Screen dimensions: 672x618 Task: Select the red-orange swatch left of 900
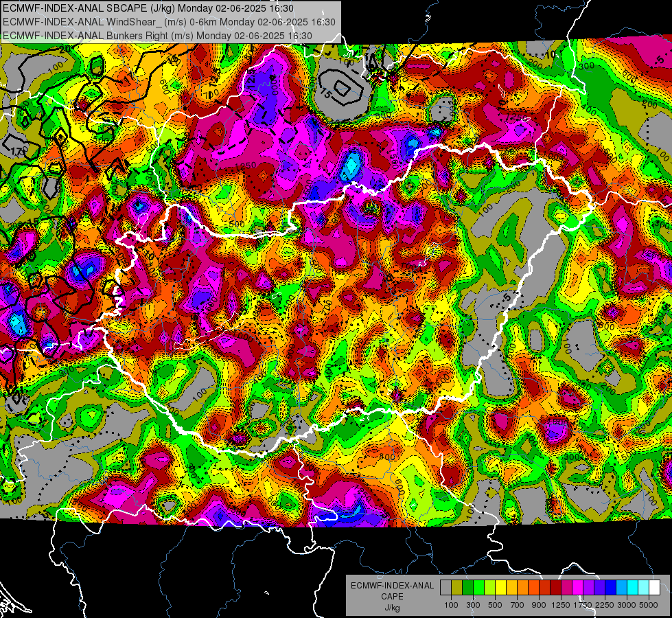(x=533, y=587)
